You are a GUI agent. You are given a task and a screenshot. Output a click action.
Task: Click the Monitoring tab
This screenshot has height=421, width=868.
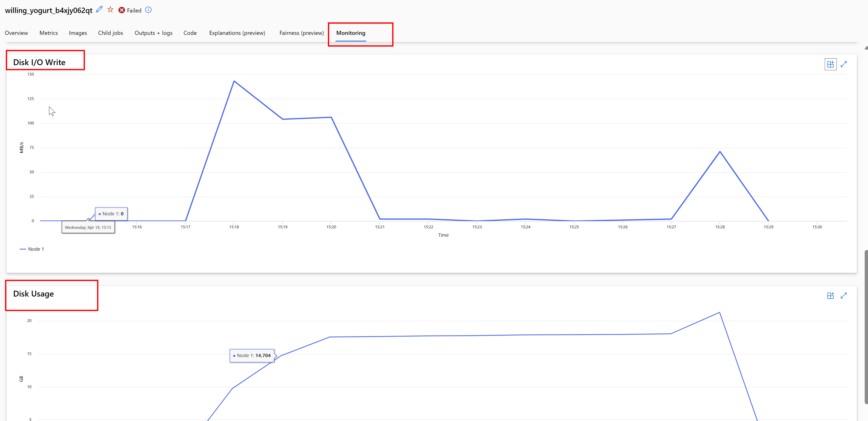pyautogui.click(x=351, y=33)
